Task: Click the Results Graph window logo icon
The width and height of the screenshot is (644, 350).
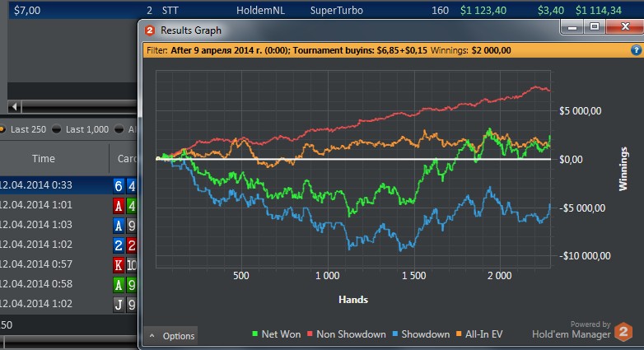Action: pos(150,30)
